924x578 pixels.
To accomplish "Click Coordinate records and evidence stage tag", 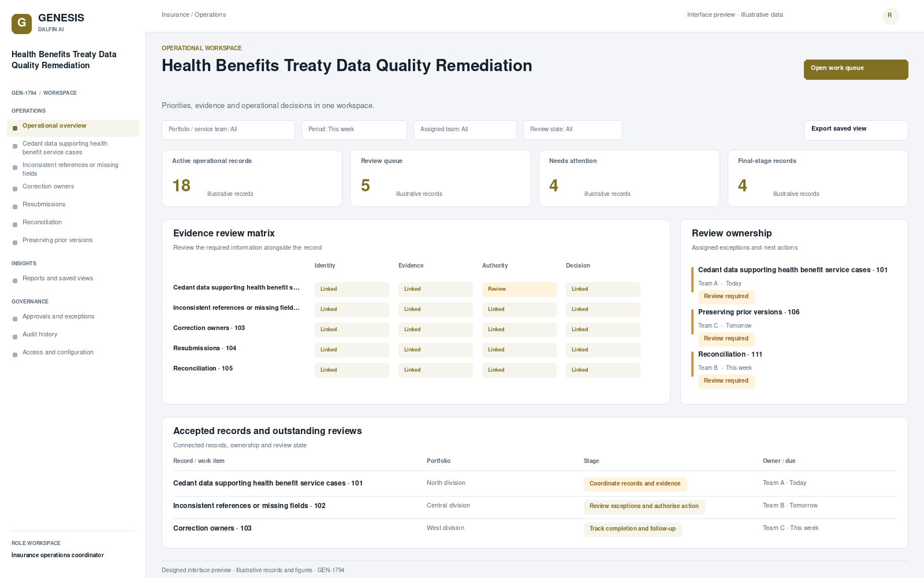I will tap(635, 484).
